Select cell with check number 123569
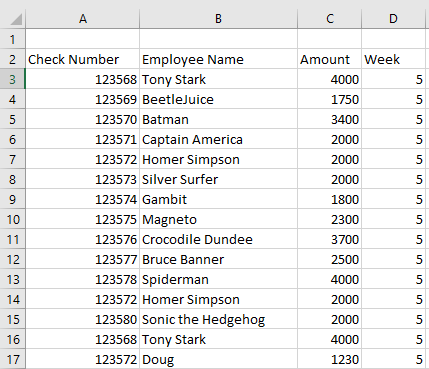 click(83, 99)
